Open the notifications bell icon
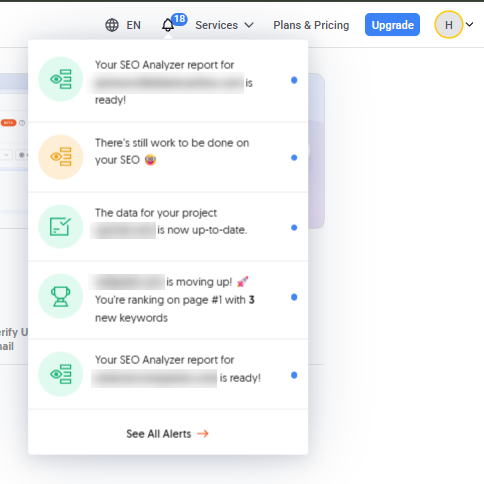The width and height of the screenshot is (484, 484). point(168,25)
